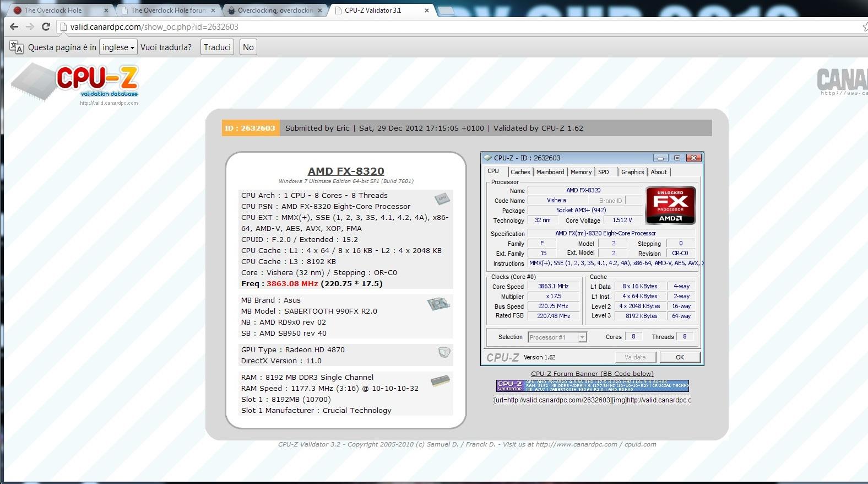Click the Radeon HD 4870 GPU line
Image resolution: width=868 pixels, height=484 pixels.
pos(293,349)
